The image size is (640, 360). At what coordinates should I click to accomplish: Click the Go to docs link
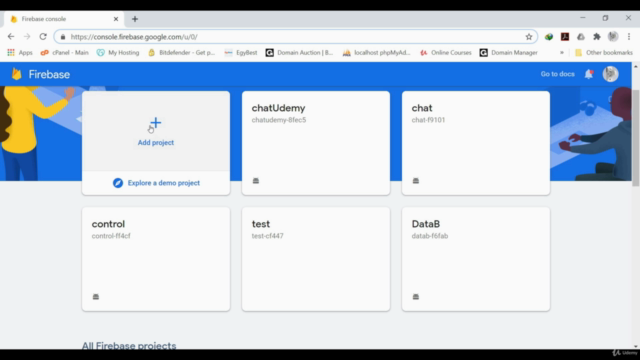pos(557,74)
